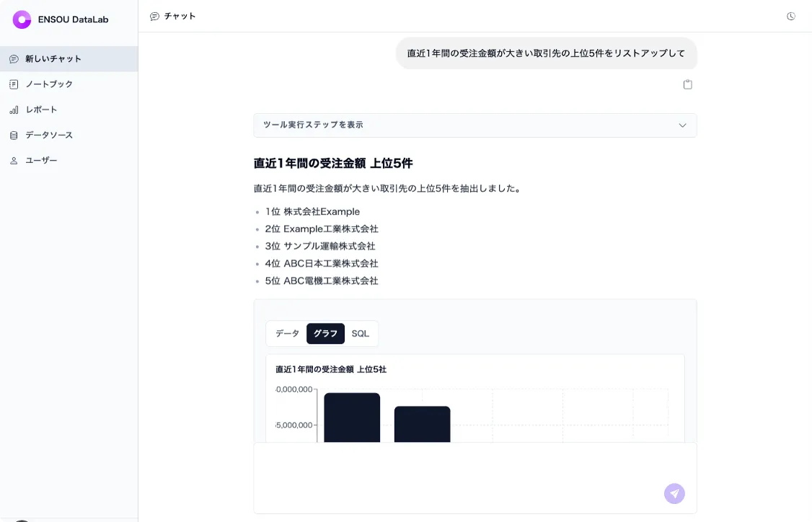Click the user's question bubble
Viewport: 812px width, 522px height.
546,53
